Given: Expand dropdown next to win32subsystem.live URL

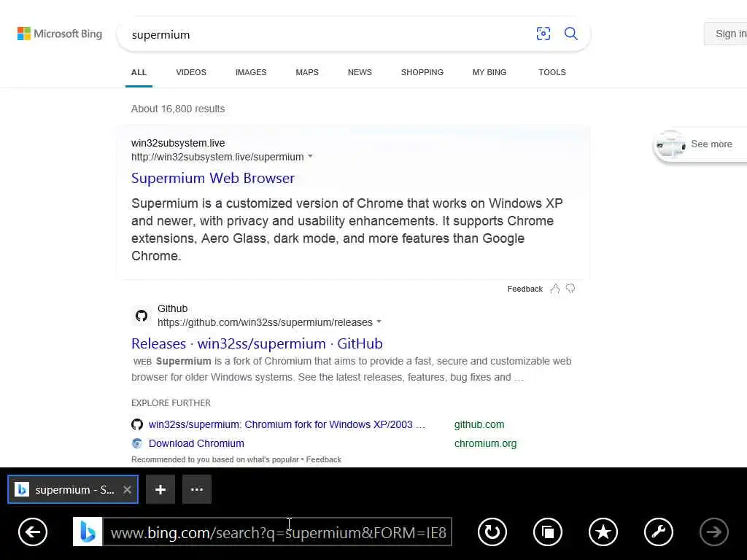Looking at the screenshot, I should point(311,156).
